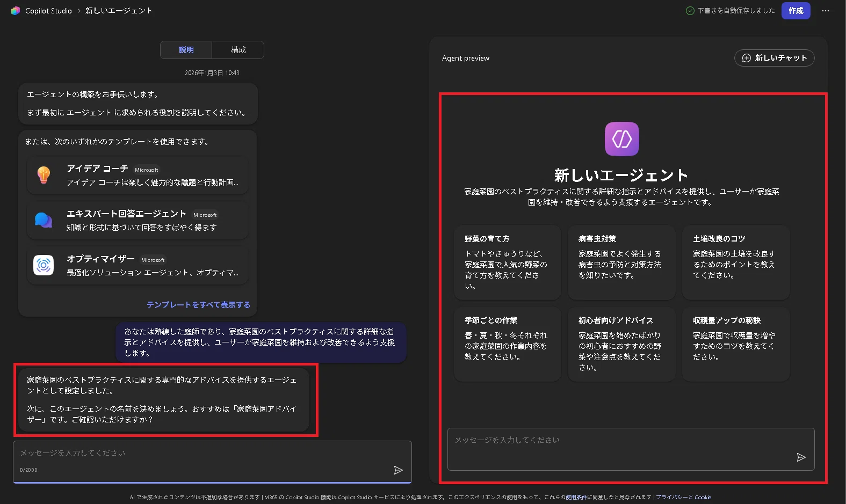The width and height of the screenshot is (846, 504).
Task: Send the message in the Agent preview
Action: pos(801,457)
